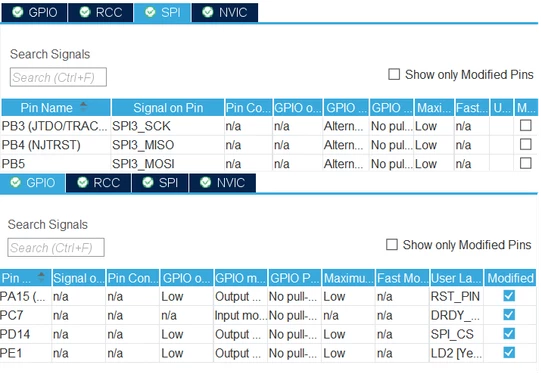Select the highlighted SPI tab in upper panel
The image size is (542, 375).
pyautogui.click(x=162, y=12)
